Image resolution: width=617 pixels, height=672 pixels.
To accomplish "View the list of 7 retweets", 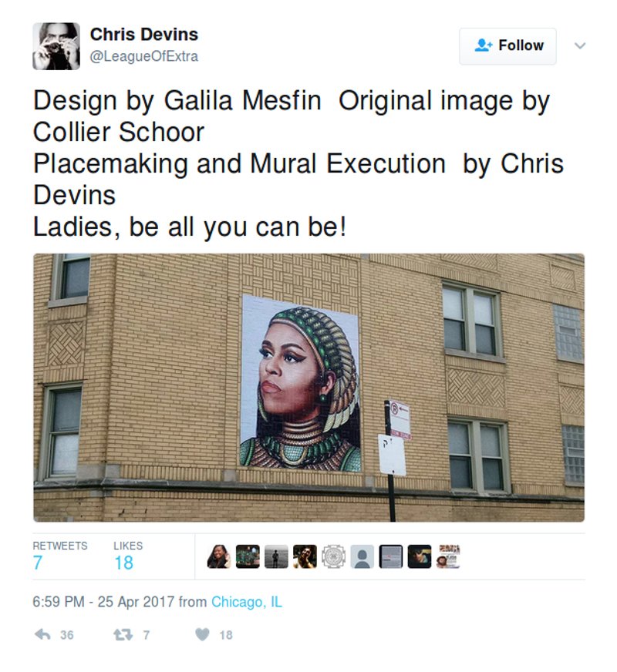I will click(59, 555).
